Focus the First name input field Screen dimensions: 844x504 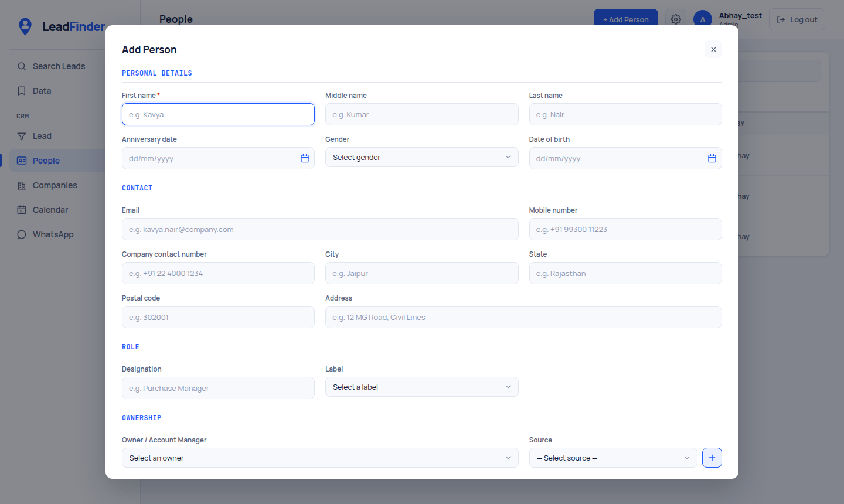pos(218,114)
